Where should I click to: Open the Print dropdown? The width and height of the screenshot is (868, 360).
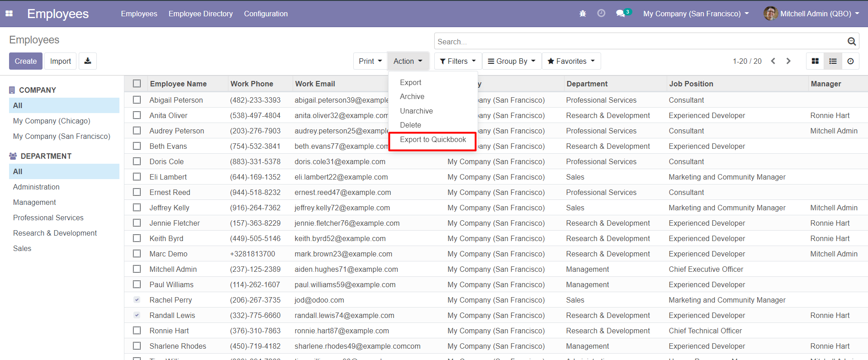[370, 61]
